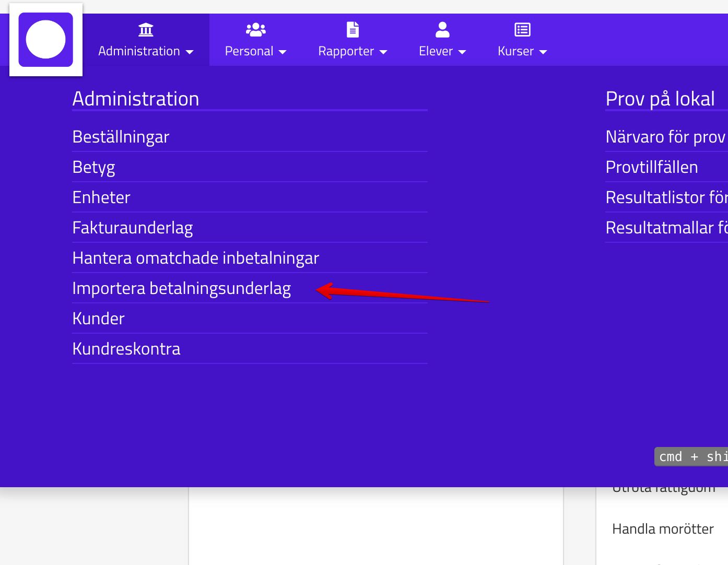Open the Kurser menu label
This screenshot has height=565, width=728.
[515, 51]
